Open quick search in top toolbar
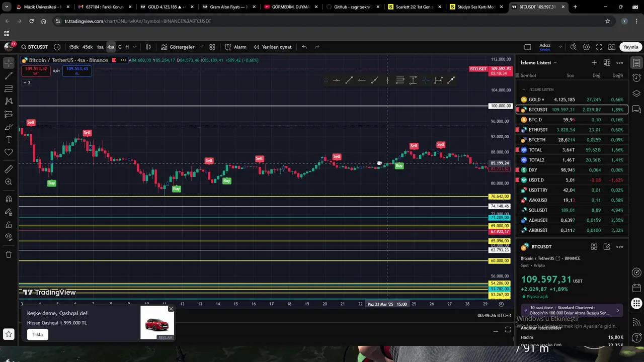This screenshot has width=644, height=362. pos(573,47)
